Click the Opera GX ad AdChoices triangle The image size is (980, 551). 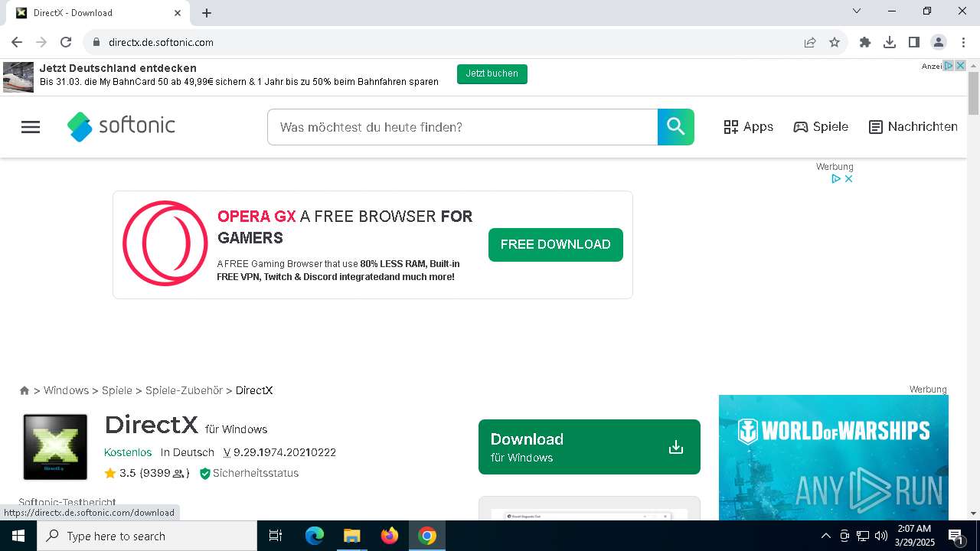[x=837, y=178]
